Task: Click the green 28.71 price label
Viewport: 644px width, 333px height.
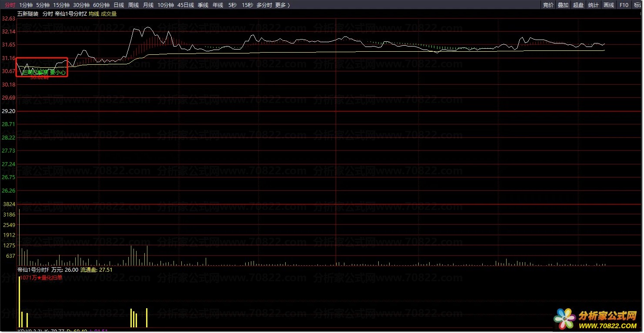Action: (9, 124)
